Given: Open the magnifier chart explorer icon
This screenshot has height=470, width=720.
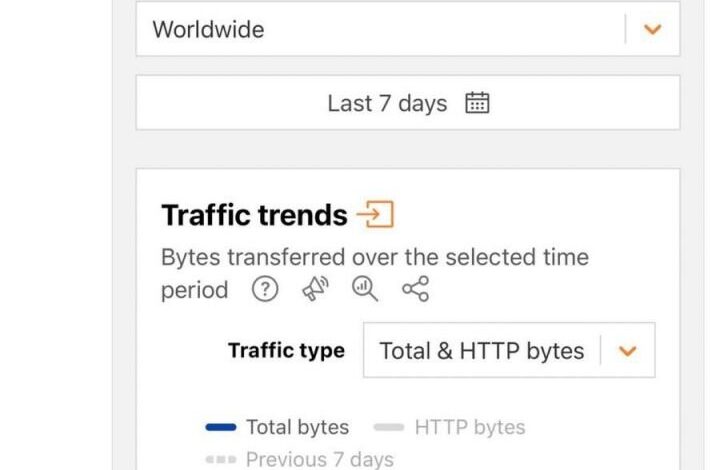Looking at the screenshot, I should [365, 290].
